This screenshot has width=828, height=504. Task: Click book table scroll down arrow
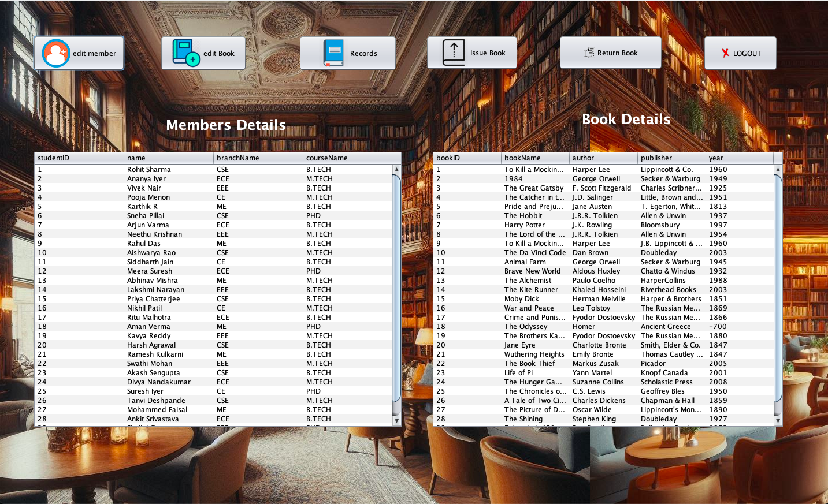778,421
